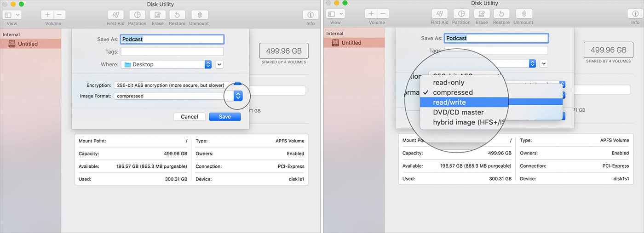
Task: Click Save As field in Cancel-button window
Action: point(172,39)
